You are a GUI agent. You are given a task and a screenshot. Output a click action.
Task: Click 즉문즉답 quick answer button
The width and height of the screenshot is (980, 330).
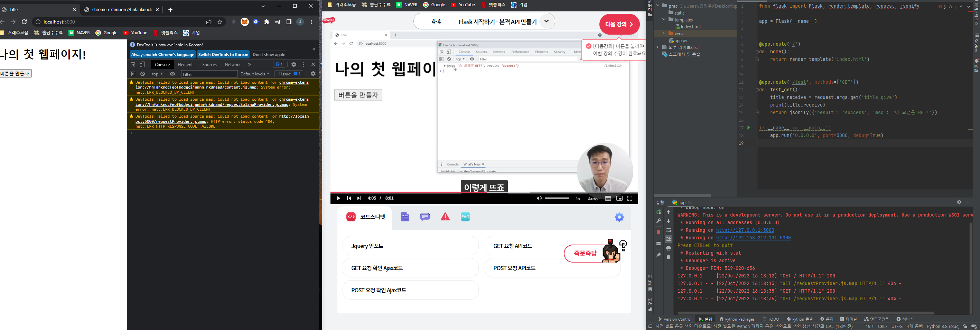(x=586, y=254)
